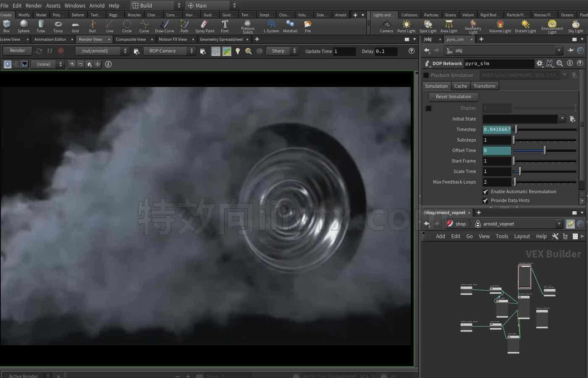Select the L-System shelf tool
Image resolution: width=588 pixels, height=378 pixels.
[x=271, y=26]
